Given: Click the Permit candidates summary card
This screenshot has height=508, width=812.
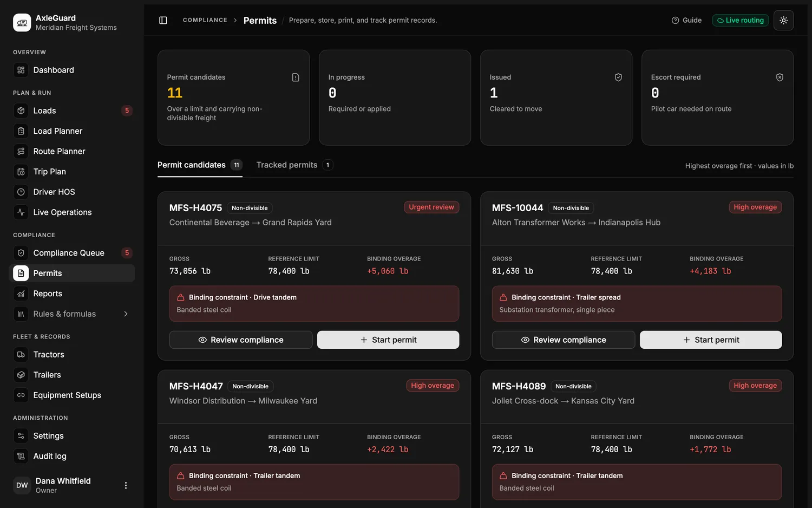Looking at the screenshot, I should [x=233, y=97].
